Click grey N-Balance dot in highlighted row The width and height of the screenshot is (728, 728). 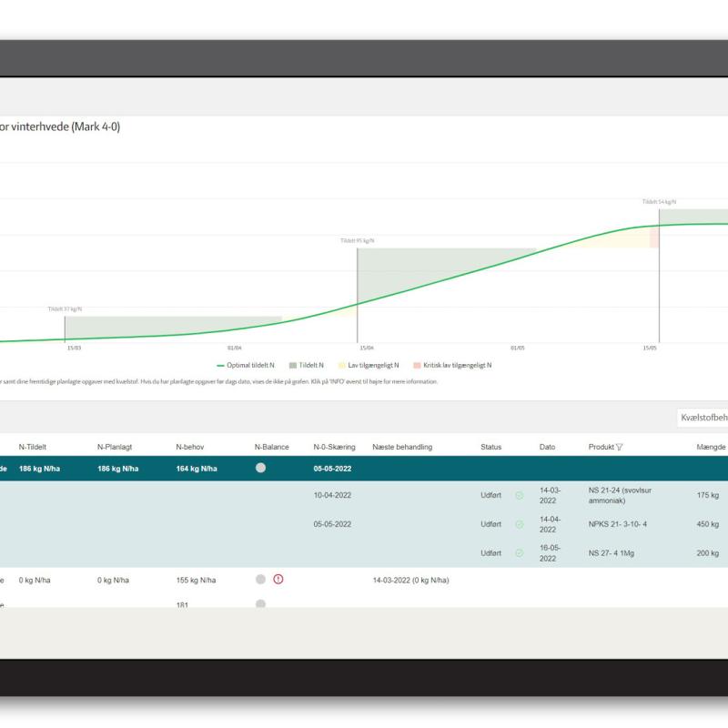coord(261,468)
